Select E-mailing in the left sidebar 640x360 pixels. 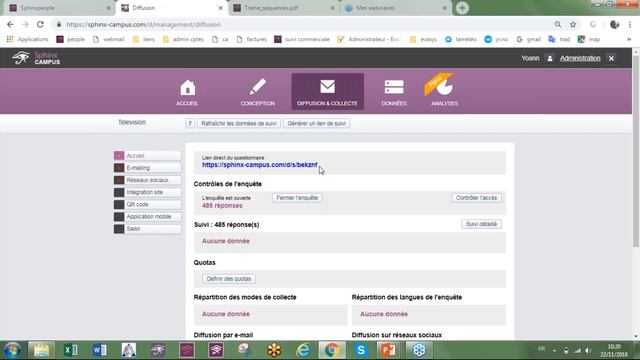tap(147, 168)
